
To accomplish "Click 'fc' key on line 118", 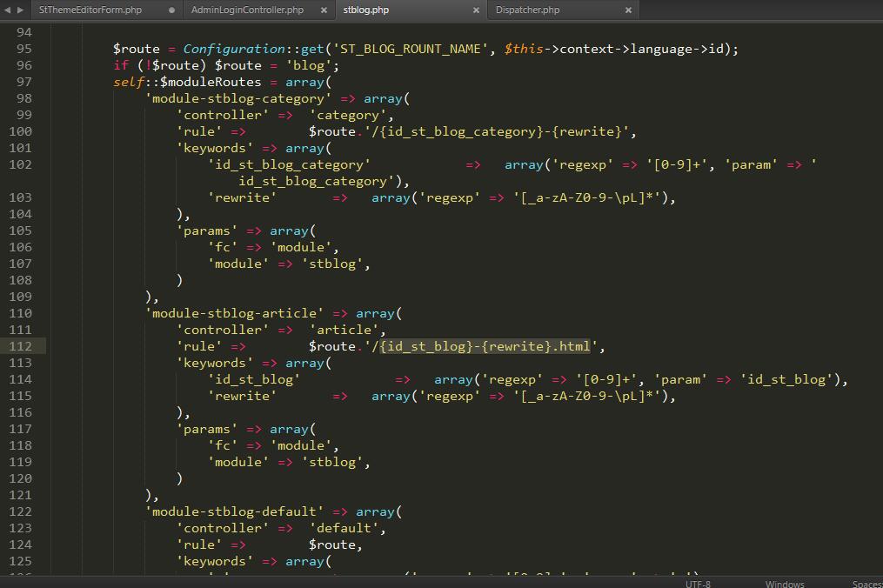I will (x=223, y=445).
